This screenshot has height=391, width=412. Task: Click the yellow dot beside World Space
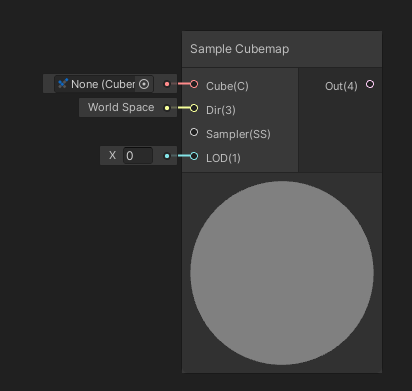(x=167, y=108)
